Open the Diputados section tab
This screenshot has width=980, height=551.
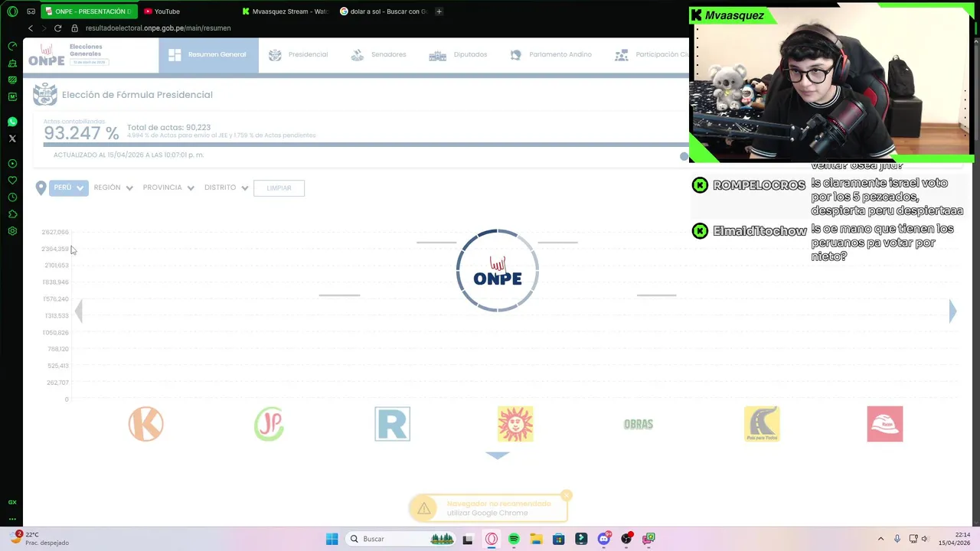[x=458, y=55]
